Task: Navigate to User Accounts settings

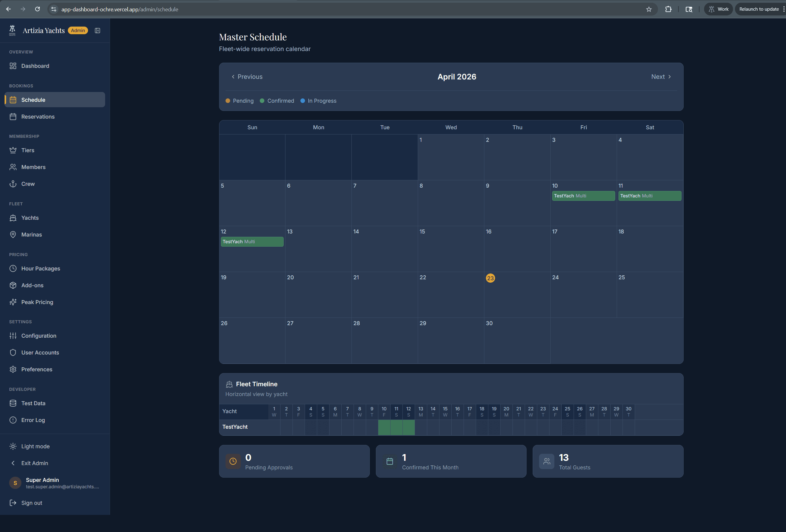Action: point(40,352)
